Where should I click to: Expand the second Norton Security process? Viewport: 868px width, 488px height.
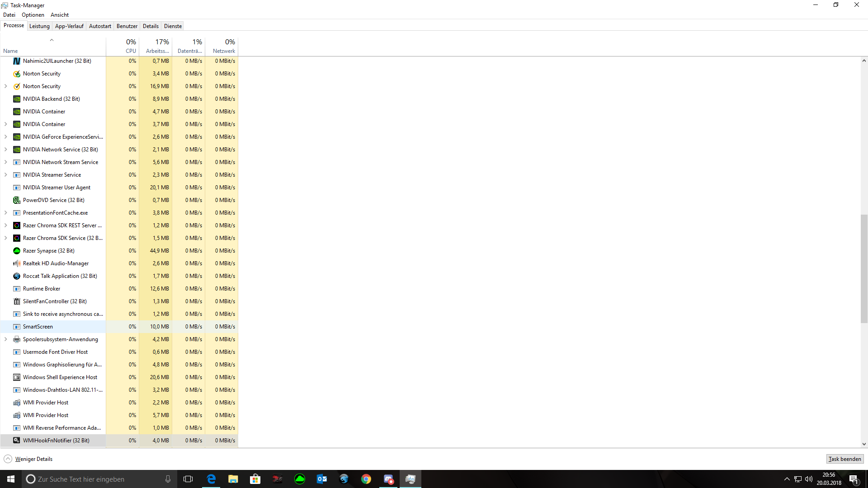pyautogui.click(x=6, y=86)
